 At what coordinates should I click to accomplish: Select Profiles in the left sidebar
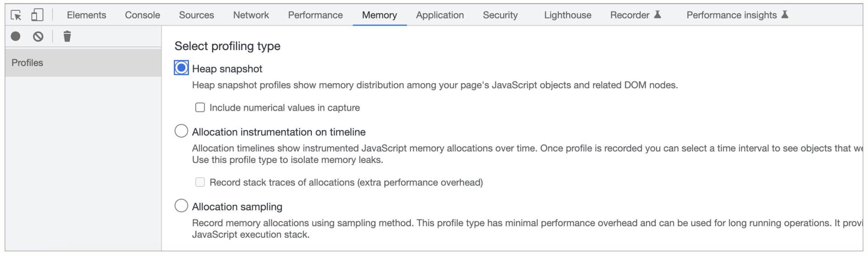pos(28,63)
